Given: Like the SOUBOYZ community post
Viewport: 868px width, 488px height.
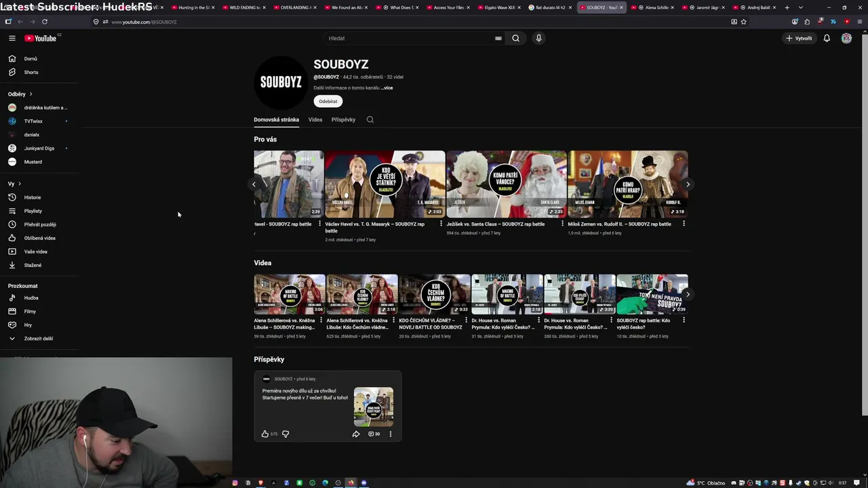Looking at the screenshot, I should coord(265,434).
